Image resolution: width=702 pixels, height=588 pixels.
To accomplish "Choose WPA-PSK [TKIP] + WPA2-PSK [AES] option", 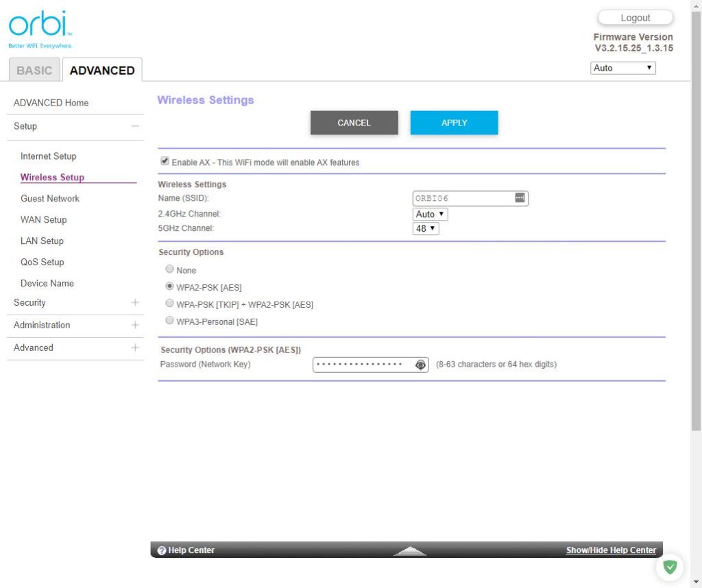I will [x=169, y=304].
